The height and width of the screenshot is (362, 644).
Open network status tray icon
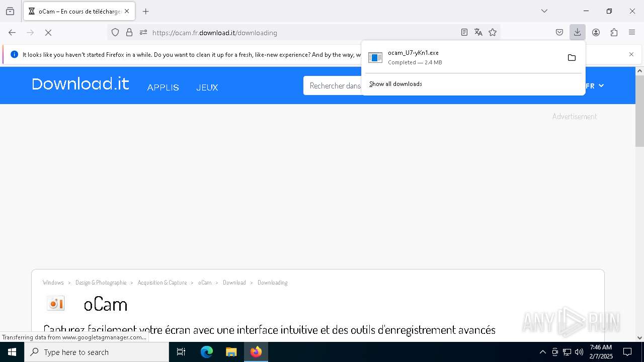pyautogui.click(x=567, y=352)
